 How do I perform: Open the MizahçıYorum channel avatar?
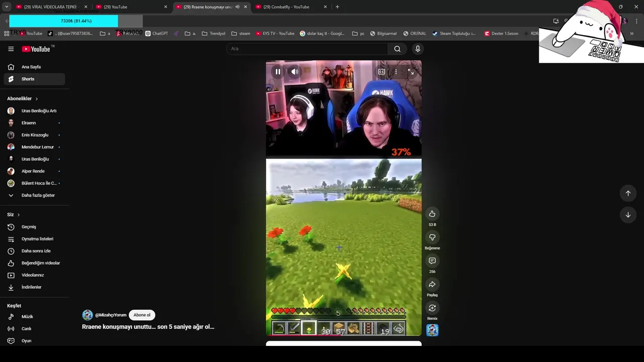point(88,315)
